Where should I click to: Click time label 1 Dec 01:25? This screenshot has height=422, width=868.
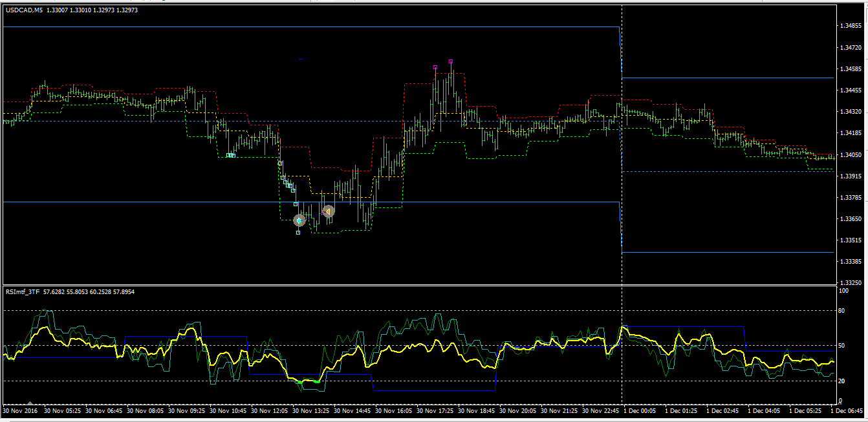pos(682,410)
